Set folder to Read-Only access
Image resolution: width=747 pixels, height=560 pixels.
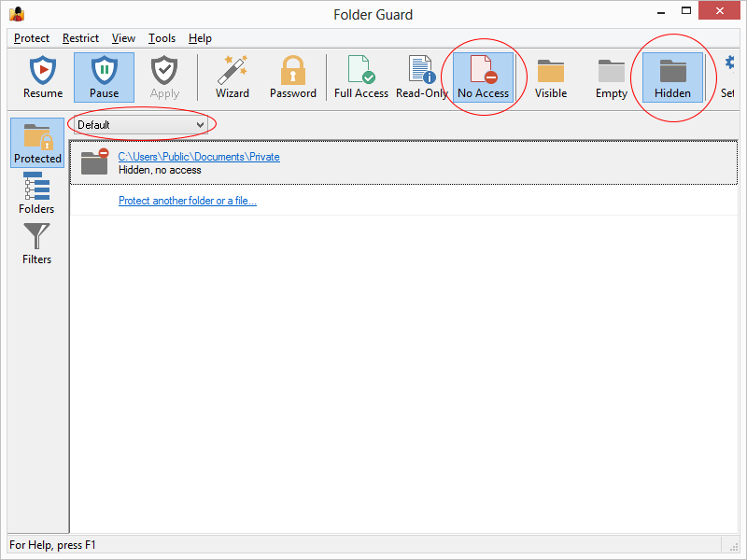point(422,77)
